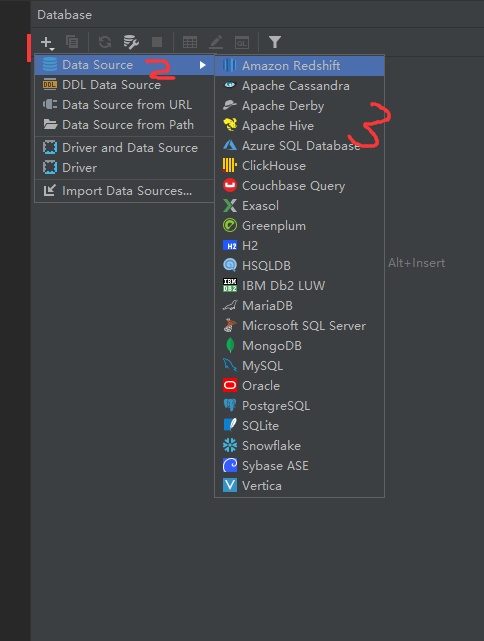Pick PostgreSQL data source
The height and width of the screenshot is (641, 484).
coord(299,406)
